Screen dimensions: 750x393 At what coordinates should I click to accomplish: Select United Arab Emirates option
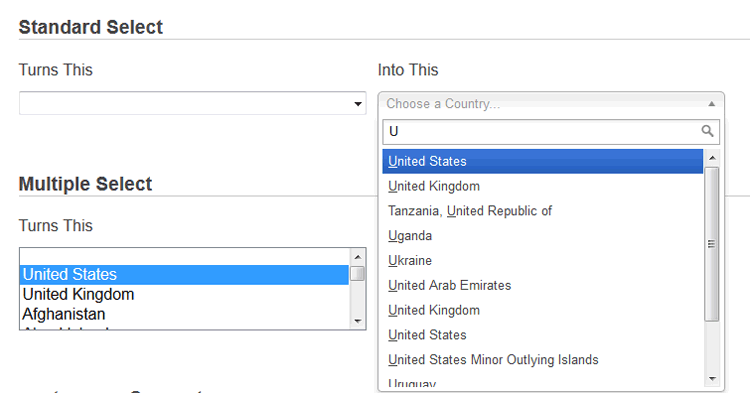coord(543,285)
